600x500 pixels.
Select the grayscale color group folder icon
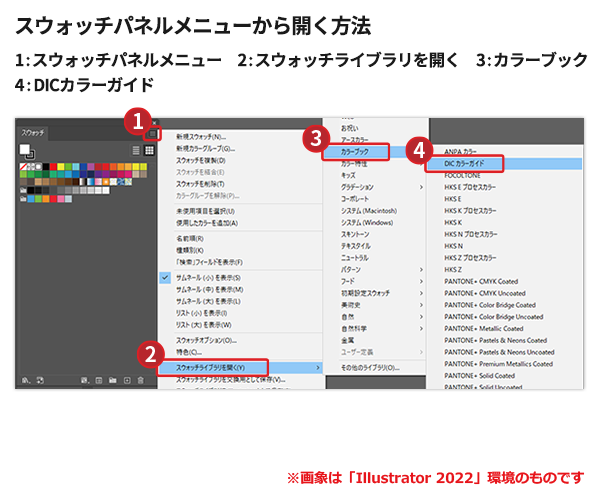[23, 191]
